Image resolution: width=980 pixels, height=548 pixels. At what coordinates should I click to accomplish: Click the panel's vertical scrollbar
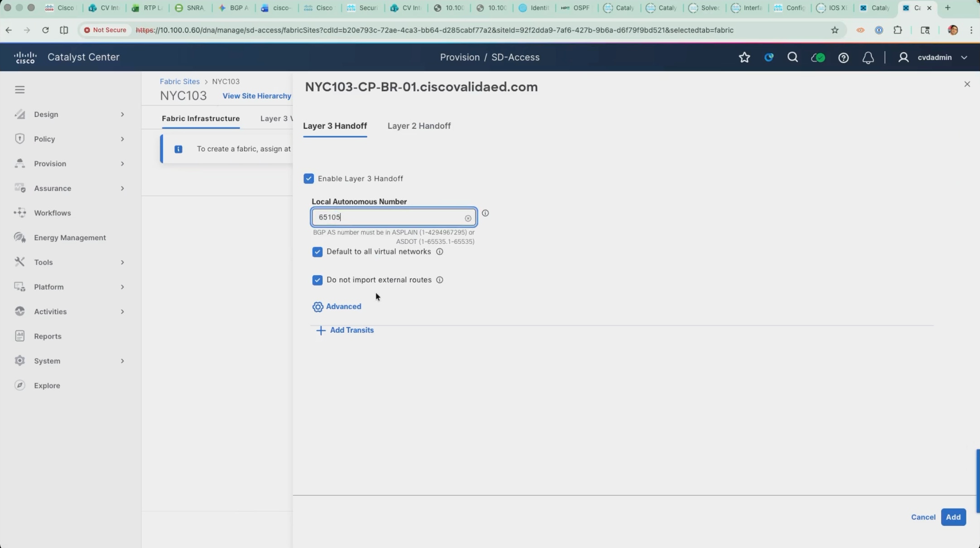click(978, 481)
